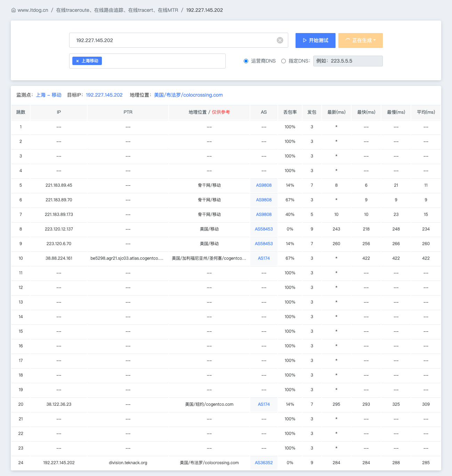This screenshot has height=476, width=452.
Task: Click IP 38.88.224.161 cell
Action: pos(59,258)
